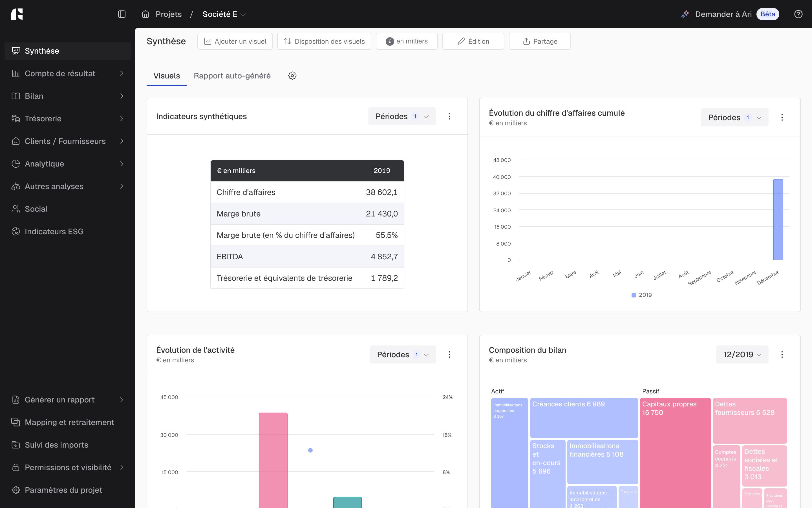The width and height of the screenshot is (812, 508).
Task: Click the Paramètres du projet gear icon
Action: pyautogui.click(x=16, y=490)
